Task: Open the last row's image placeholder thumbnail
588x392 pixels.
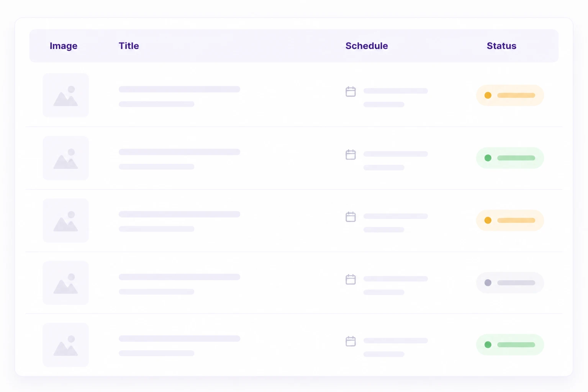Action: coord(66,345)
